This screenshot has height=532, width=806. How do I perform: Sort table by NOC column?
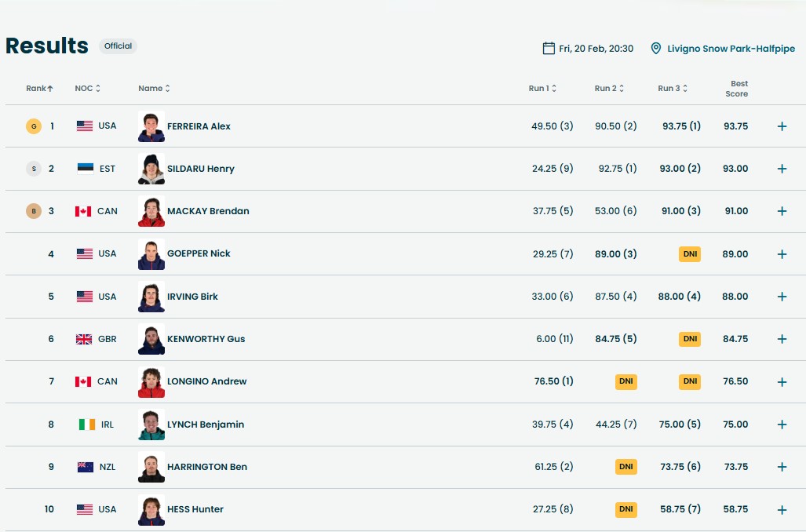pyautogui.click(x=87, y=89)
